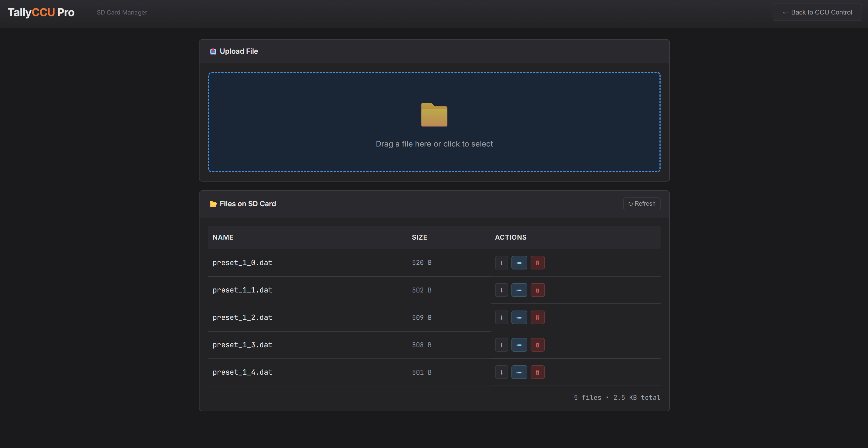This screenshot has width=868, height=448.
Task: Delete preset_1_3.dat using trash icon
Action: tap(537, 345)
